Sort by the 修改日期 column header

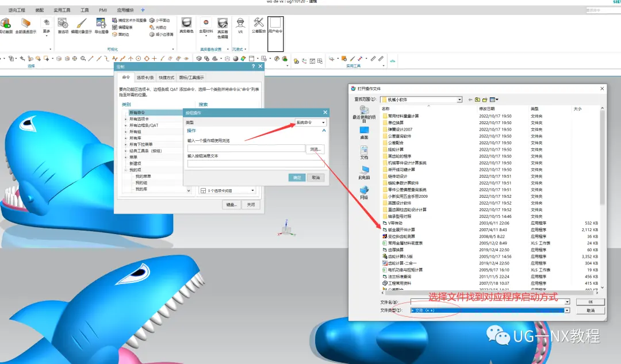(486, 109)
